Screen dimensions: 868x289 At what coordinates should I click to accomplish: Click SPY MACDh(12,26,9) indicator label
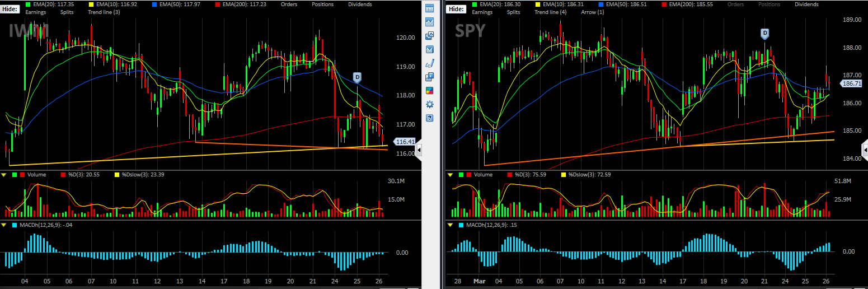click(491, 225)
